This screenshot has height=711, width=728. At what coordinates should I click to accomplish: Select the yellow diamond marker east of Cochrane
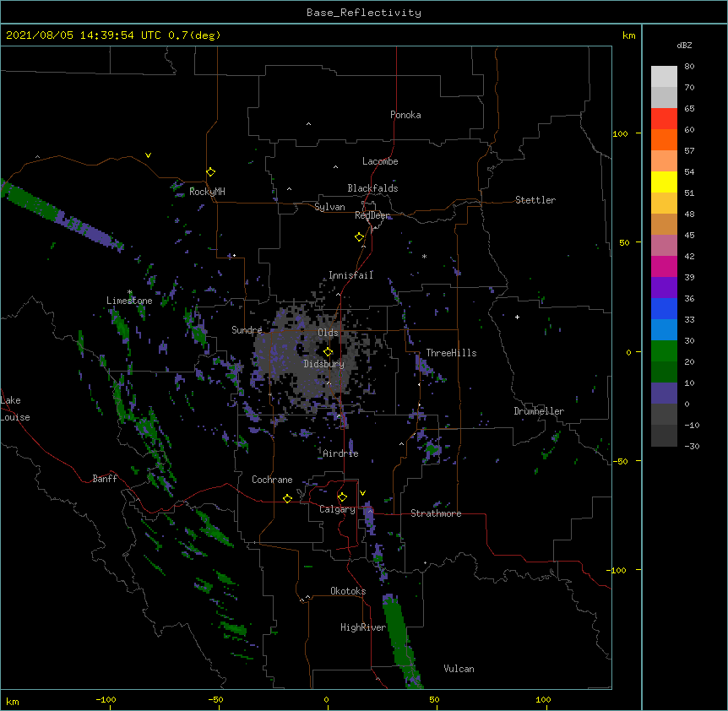(x=287, y=498)
